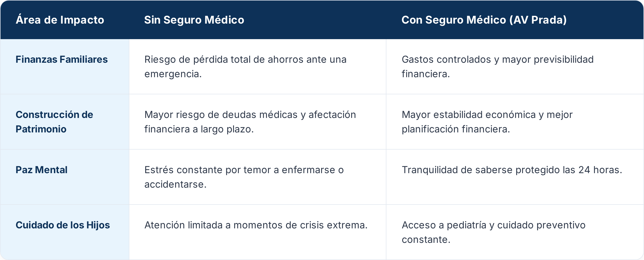644x260 pixels.
Task: Click 'financiera a largo plazo.' text line
Action: tap(199, 129)
